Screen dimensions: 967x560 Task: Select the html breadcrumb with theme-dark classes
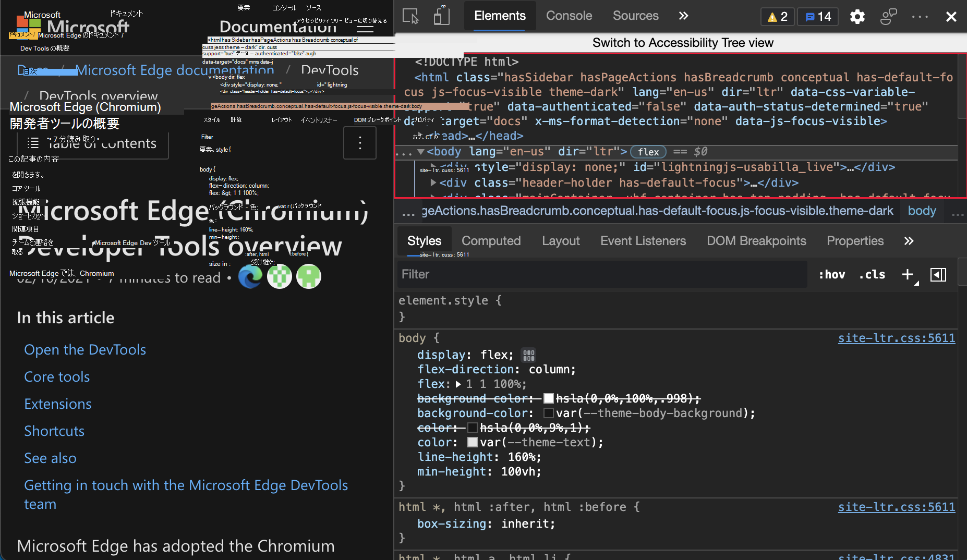pos(657,211)
